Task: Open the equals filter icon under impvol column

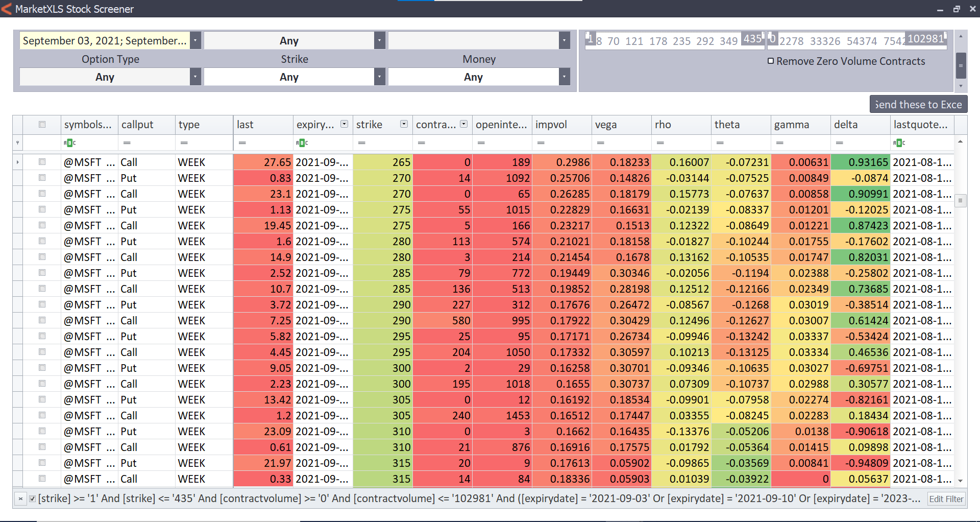Action: [541, 143]
